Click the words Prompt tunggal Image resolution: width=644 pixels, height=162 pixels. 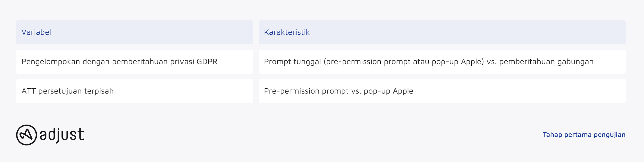pyautogui.click(x=292, y=62)
